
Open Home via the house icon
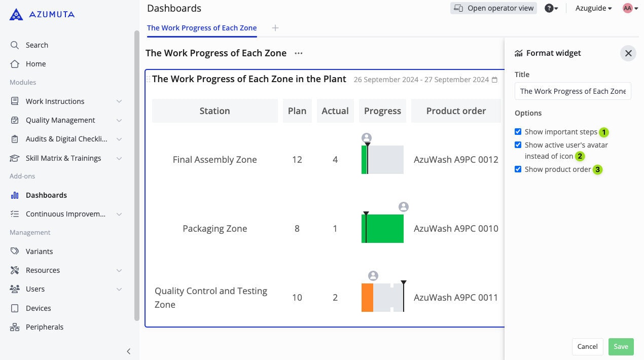[15, 64]
